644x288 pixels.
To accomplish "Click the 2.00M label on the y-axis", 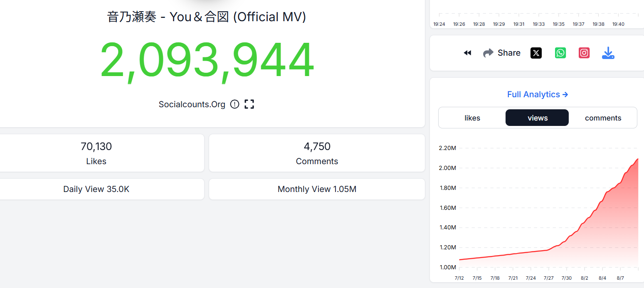I will [448, 168].
